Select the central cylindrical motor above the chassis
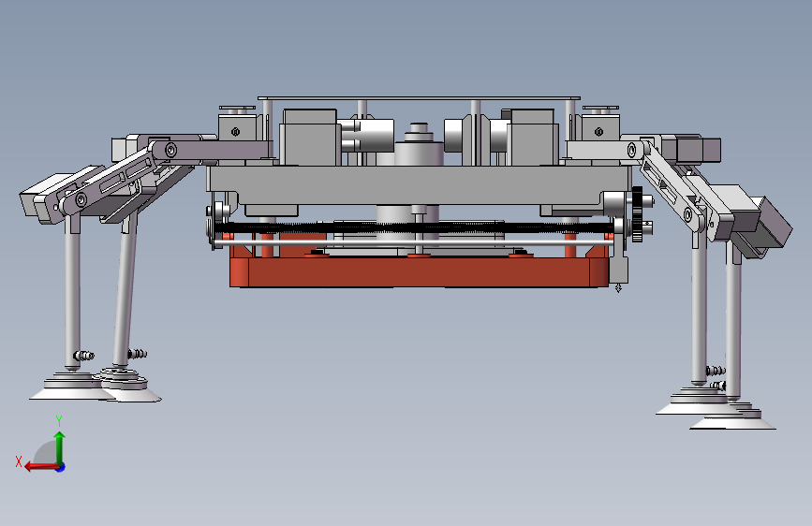Viewport: 812px width, 526px height. 419,144
